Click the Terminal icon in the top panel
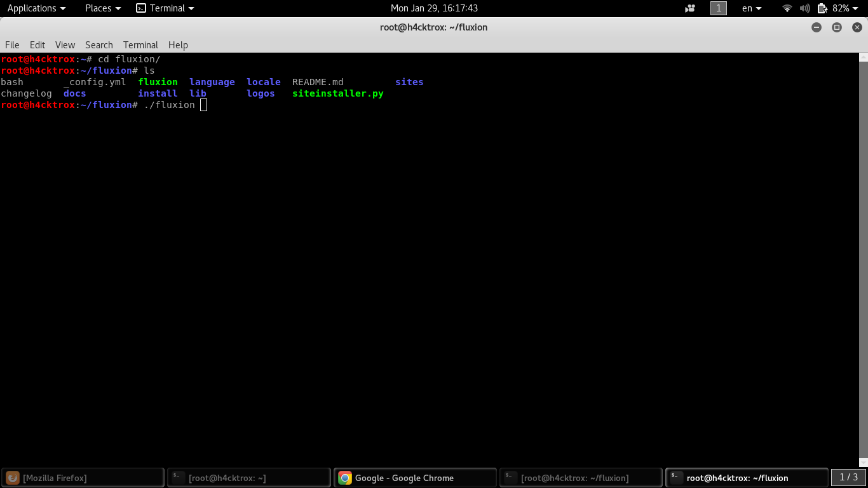Viewport: 868px width, 488px height. pyautogui.click(x=140, y=8)
